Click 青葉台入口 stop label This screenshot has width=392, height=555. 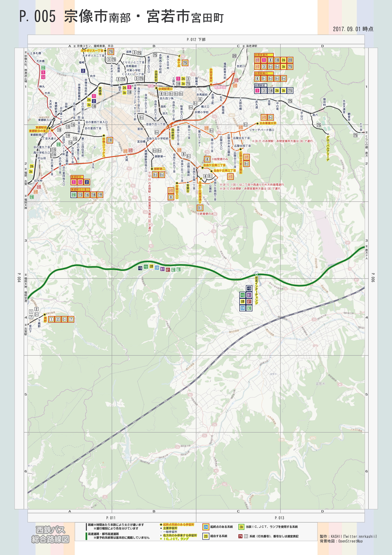[177, 192]
